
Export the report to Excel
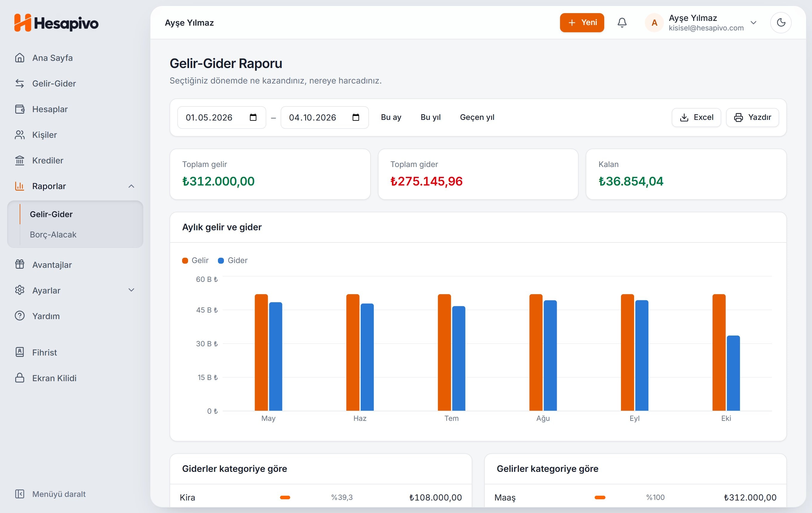tap(696, 117)
